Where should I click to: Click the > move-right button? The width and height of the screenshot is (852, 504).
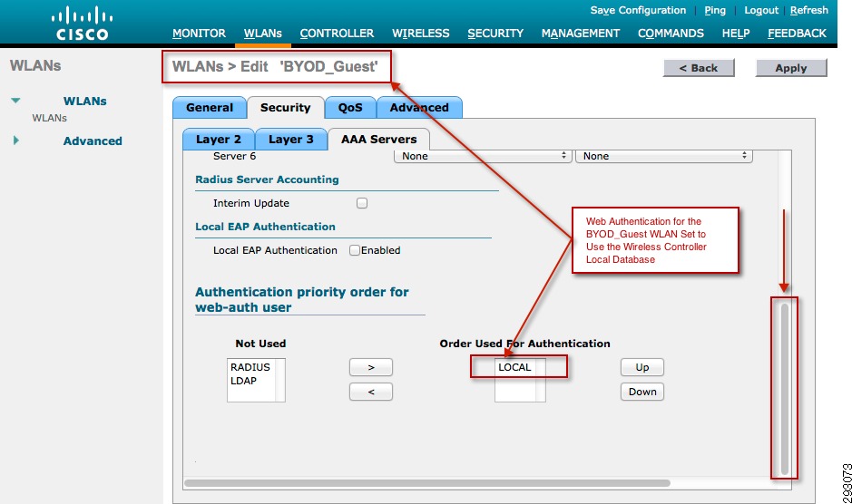coord(370,367)
